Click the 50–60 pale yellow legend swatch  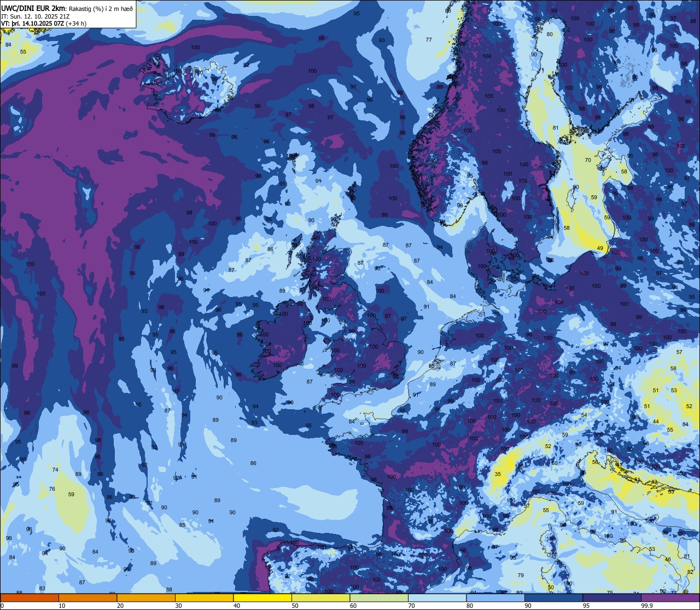click(x=320, y=598)
